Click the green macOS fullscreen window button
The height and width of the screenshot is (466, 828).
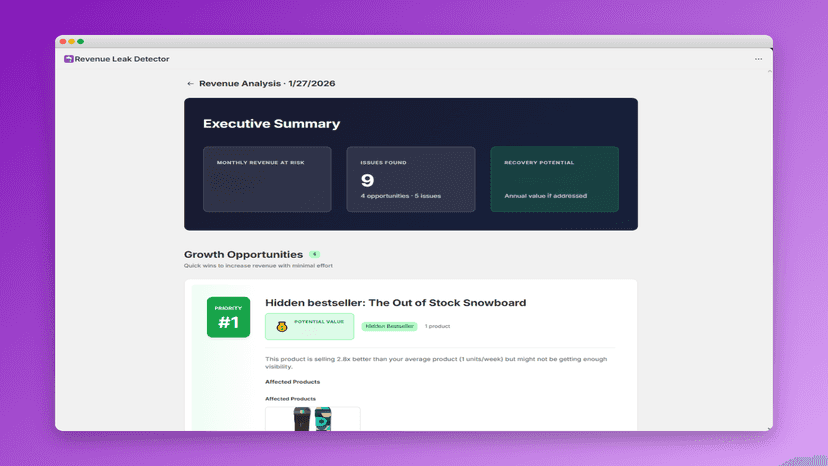(x=80, y=41)
